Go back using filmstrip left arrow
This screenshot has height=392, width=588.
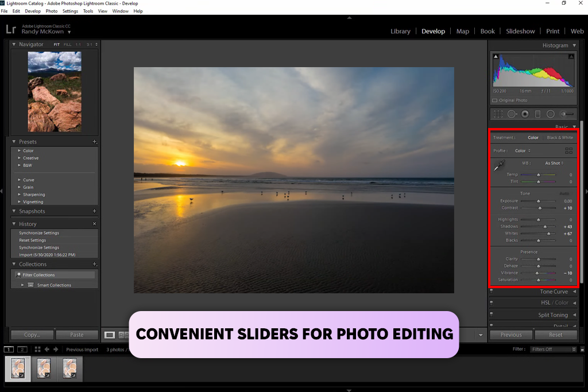click(x=47, y=350)
